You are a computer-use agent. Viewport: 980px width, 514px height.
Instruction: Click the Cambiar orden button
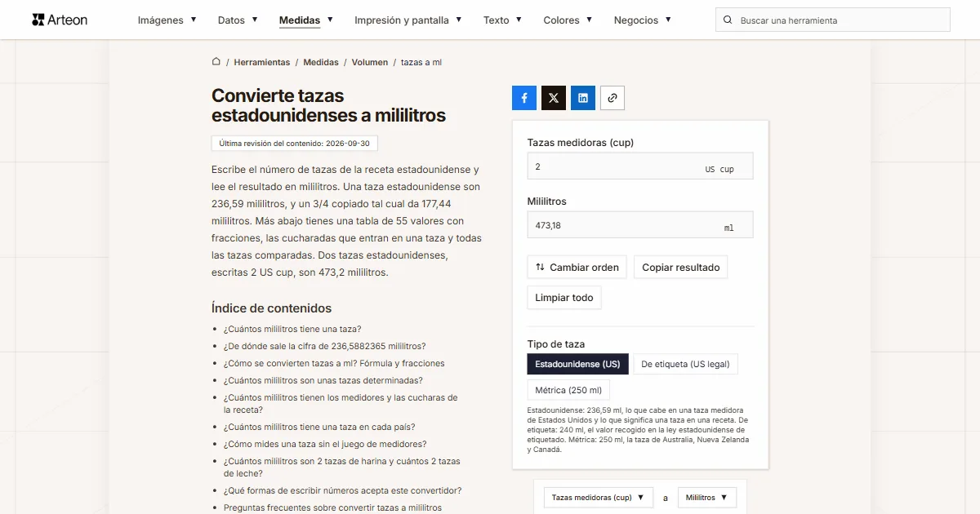[577, 268]
